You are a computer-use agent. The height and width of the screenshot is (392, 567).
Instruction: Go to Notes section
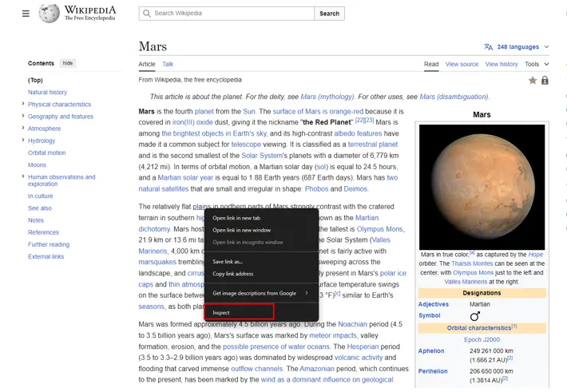click(x=36, y=220)
